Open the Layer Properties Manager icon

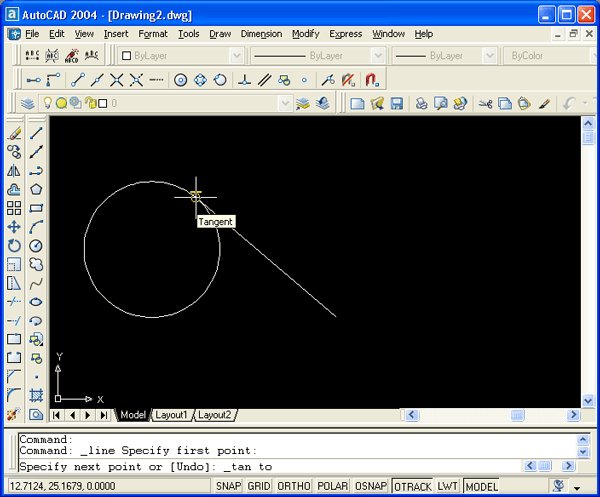click(27, 103)
